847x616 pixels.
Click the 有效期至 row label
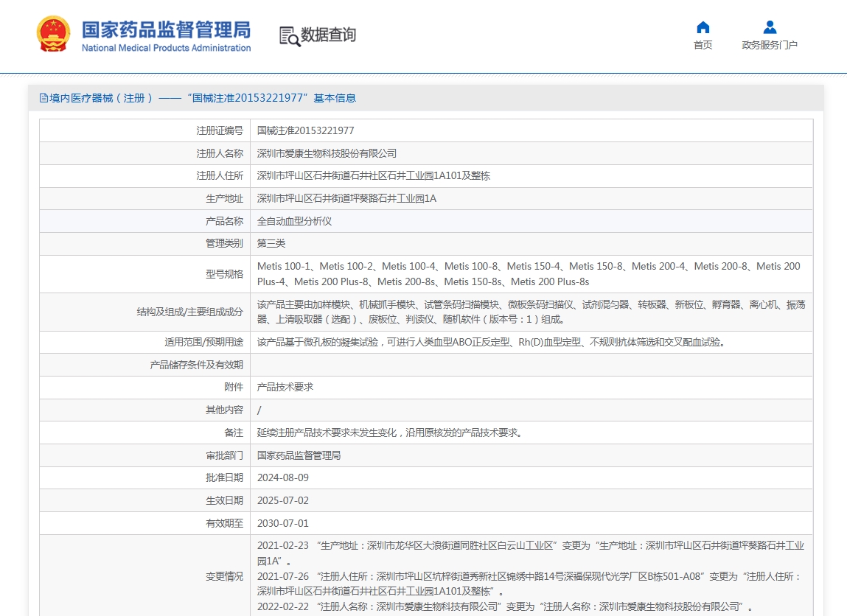tap(225, 523)
